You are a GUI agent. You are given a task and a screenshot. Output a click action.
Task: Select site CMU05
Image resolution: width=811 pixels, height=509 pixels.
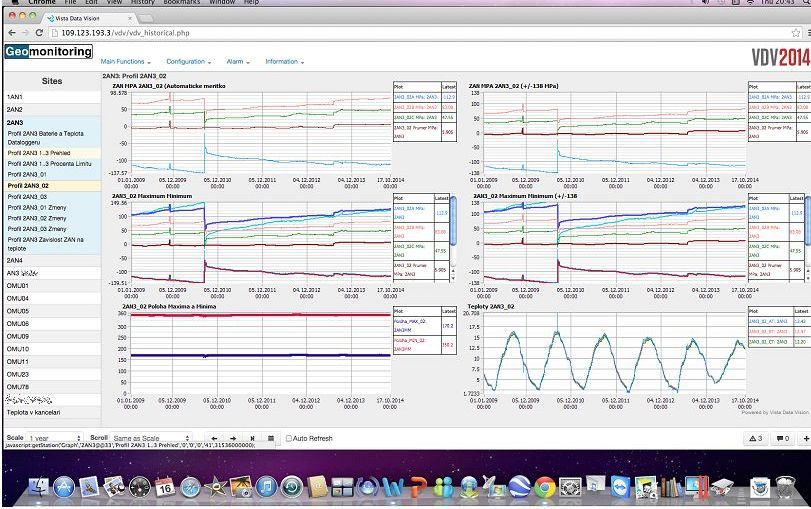point(52,311)
